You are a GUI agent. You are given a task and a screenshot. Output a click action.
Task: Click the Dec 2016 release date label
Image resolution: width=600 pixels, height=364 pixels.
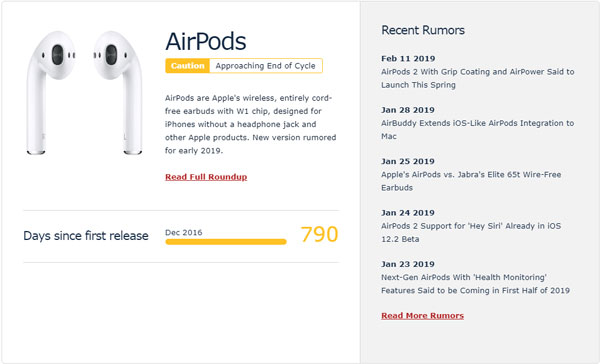click(x=184, y=232)
